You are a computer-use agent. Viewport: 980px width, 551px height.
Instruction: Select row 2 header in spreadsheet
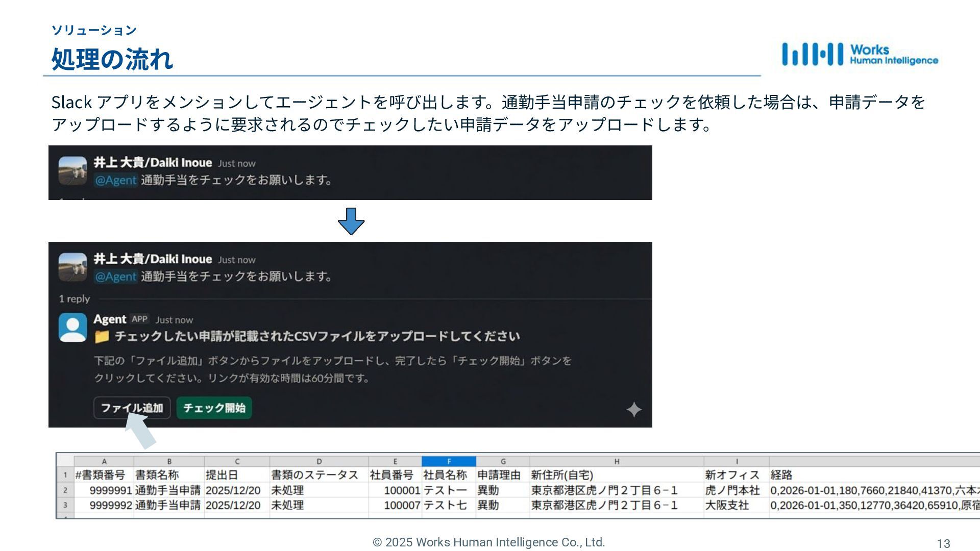tap(65, 490)
